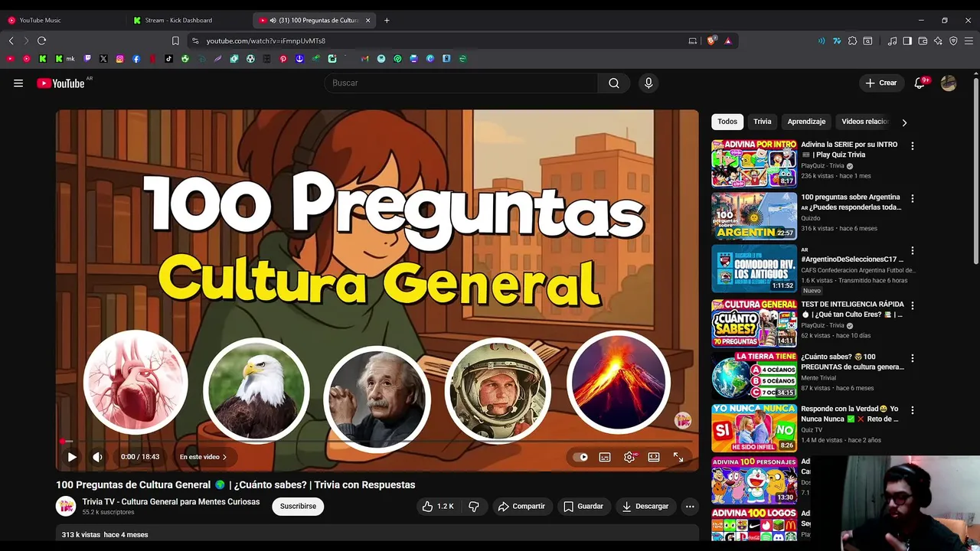Go to the YouTube home logo
980x551 pixels.
click(x=60, y=83)
